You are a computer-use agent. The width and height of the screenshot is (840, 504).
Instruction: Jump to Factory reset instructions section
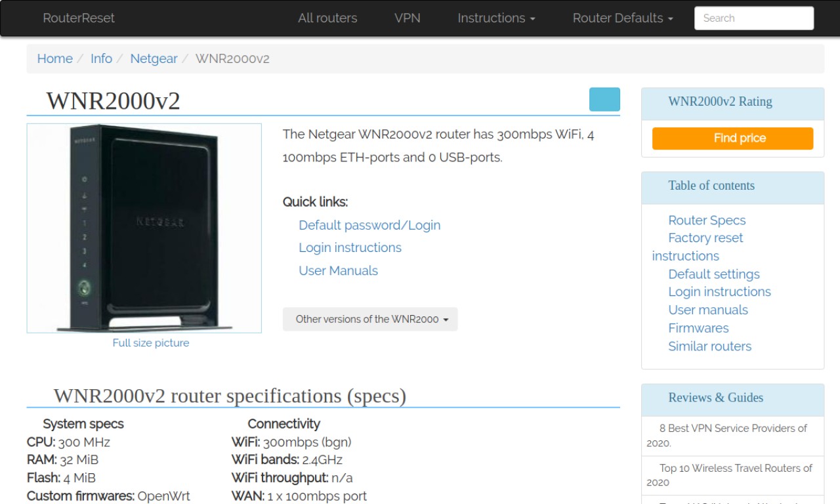tap(698, 247)
